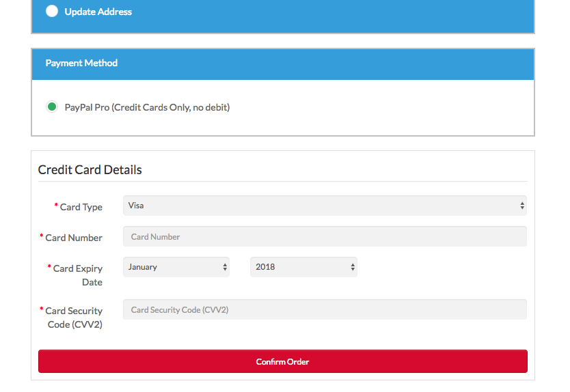Click the Credit Card Details heading
Viewport: 570px width, 392px height.
[90, 169]
